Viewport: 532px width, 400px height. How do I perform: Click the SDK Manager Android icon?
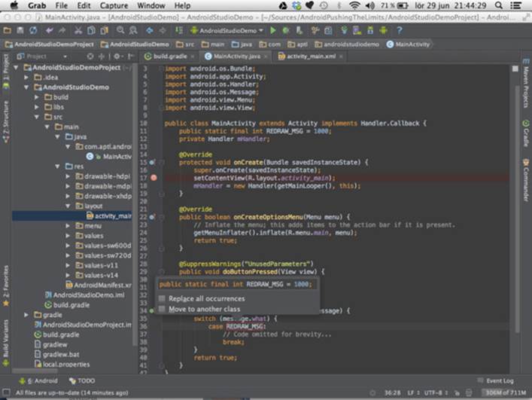384,31
